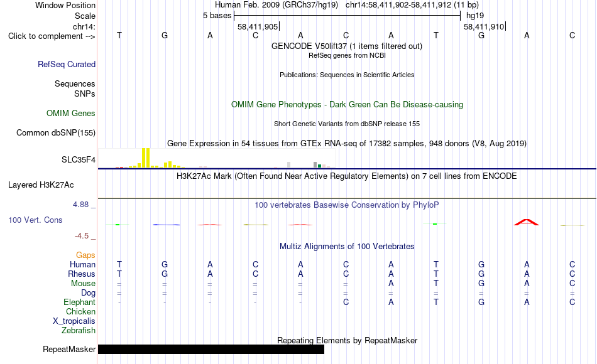Click the PhyloP Basewise Conservation title
Viewport: 597px width, 364px height.
click(x=346, y=205)
